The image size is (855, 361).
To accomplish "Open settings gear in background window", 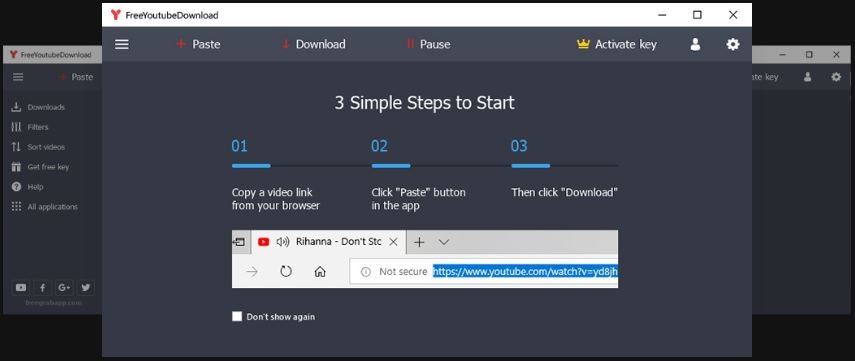I will coord(836,77).
